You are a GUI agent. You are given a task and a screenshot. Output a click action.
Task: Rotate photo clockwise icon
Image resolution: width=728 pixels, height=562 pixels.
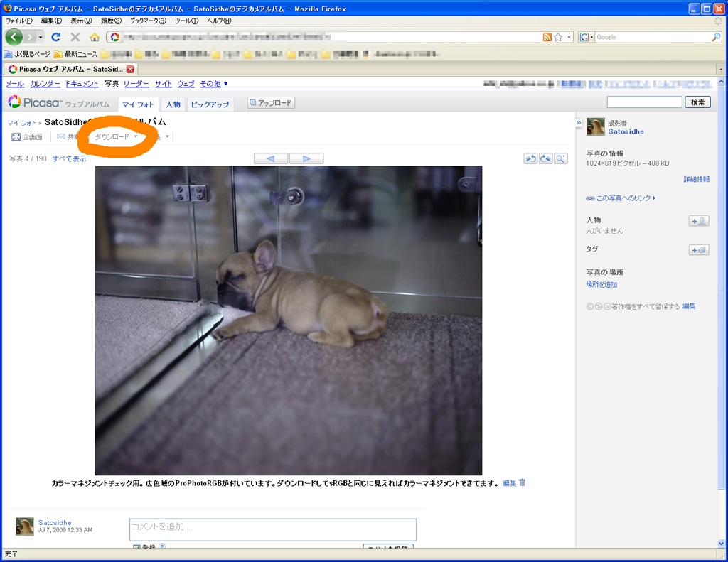click(x=545, y=158)
